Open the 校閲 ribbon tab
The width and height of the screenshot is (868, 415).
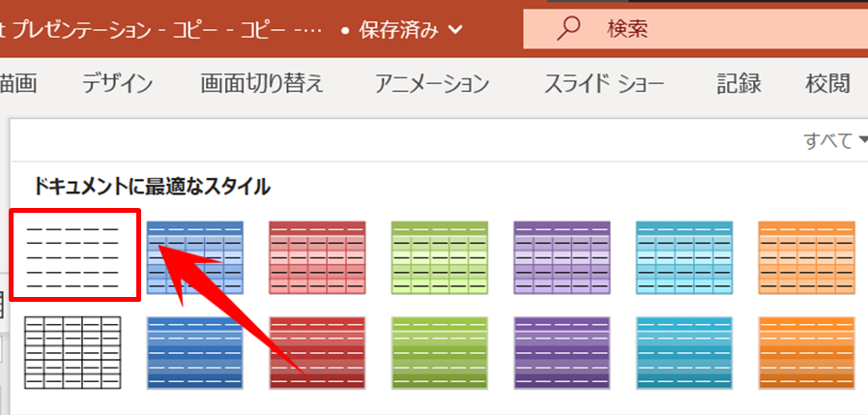coord(827,83)
